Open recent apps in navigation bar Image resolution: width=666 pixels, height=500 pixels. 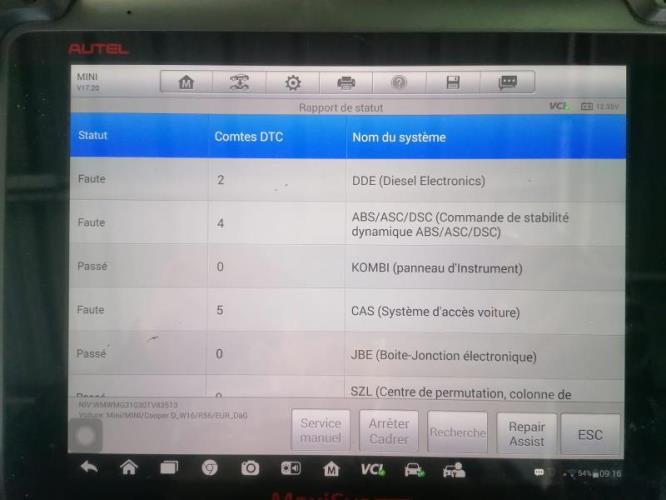click(x=169, y=468)
